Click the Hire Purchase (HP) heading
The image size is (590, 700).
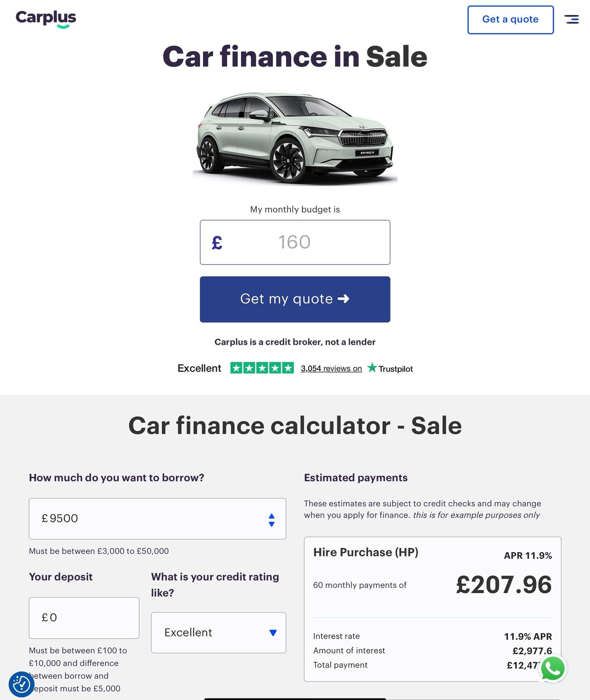[366, 552]
